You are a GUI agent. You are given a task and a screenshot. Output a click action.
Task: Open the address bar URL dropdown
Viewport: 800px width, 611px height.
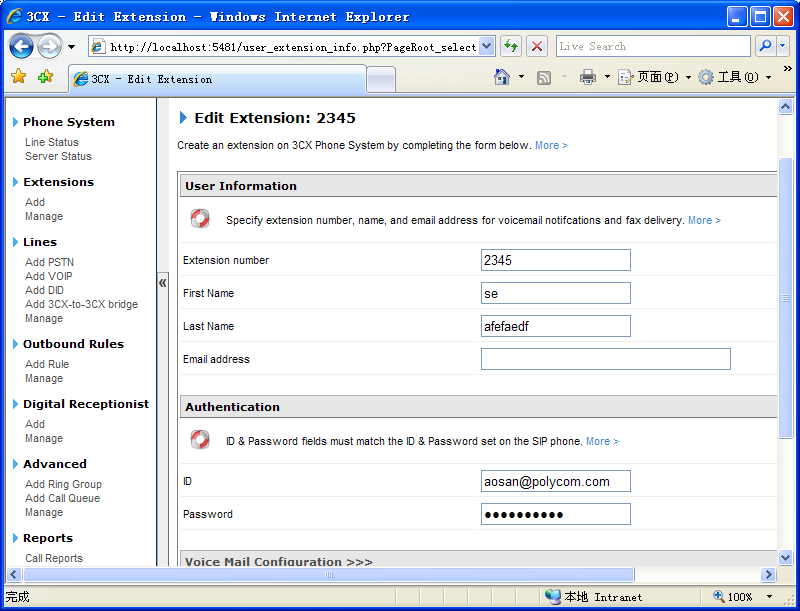coord(487,46)
